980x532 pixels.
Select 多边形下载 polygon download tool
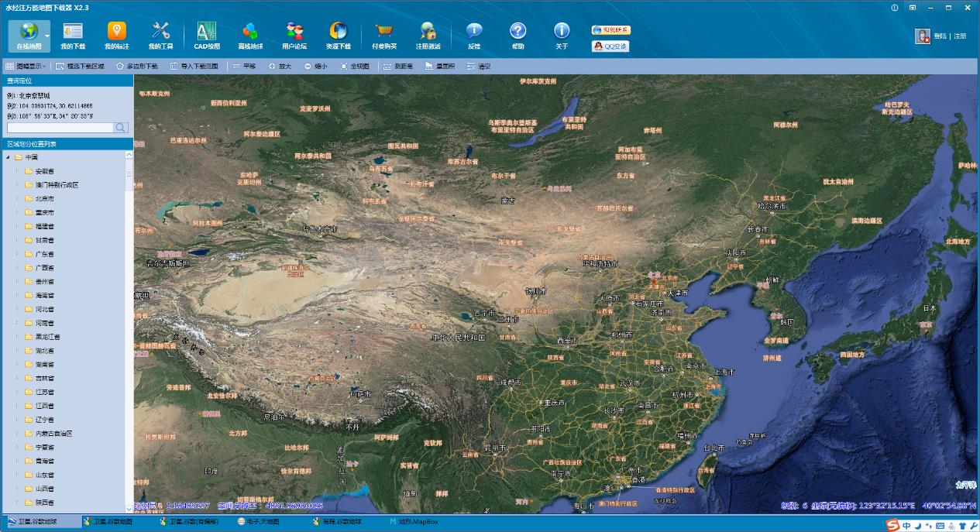137,67
